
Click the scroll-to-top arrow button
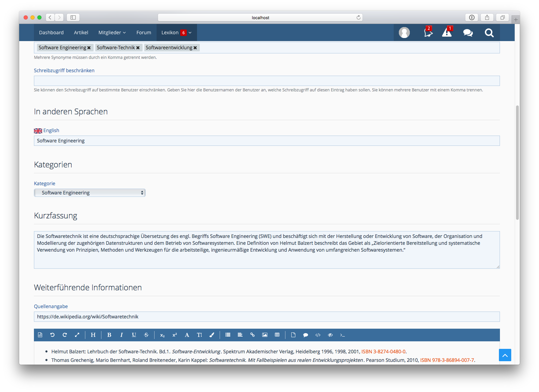[x=505, y=355]
